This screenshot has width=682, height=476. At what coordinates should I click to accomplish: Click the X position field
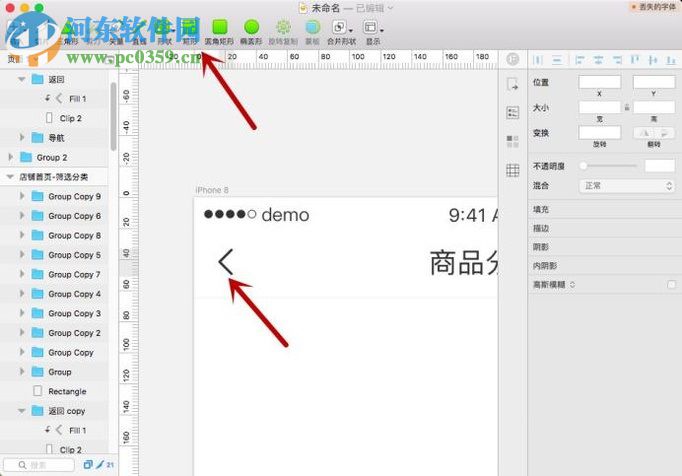pos(599,82)
